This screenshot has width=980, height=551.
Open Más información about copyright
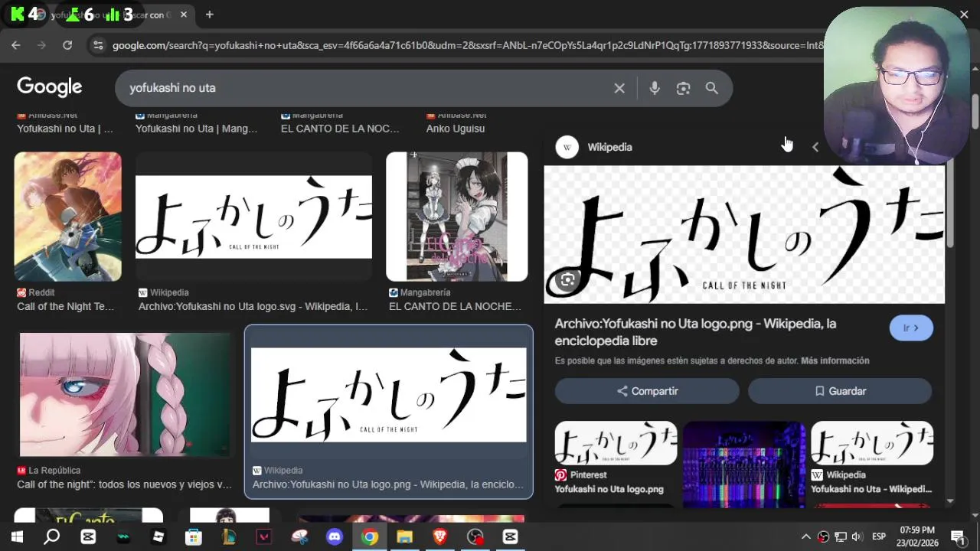835,360
